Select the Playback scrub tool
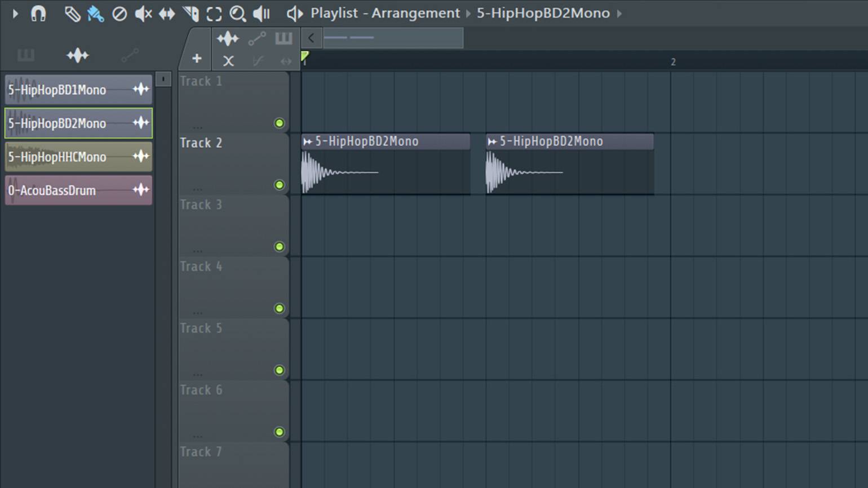The image size is (868, 488). [x=262, y=14]
